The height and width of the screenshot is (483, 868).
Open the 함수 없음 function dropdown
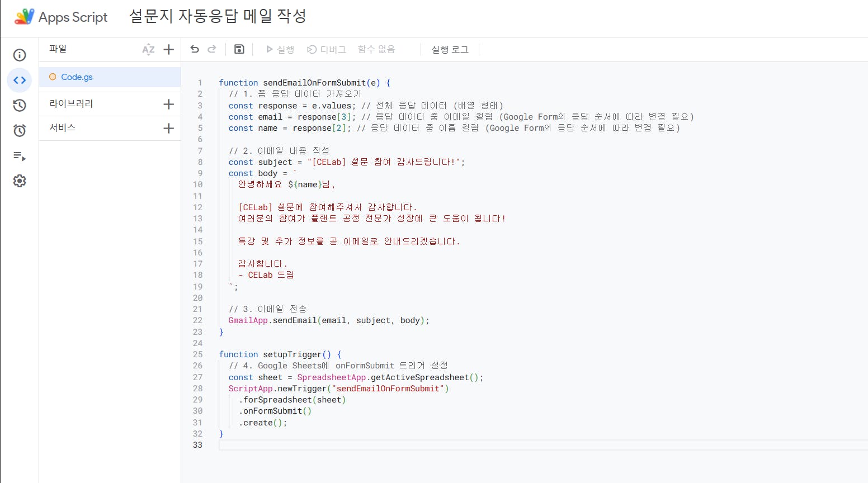(376, 49)
